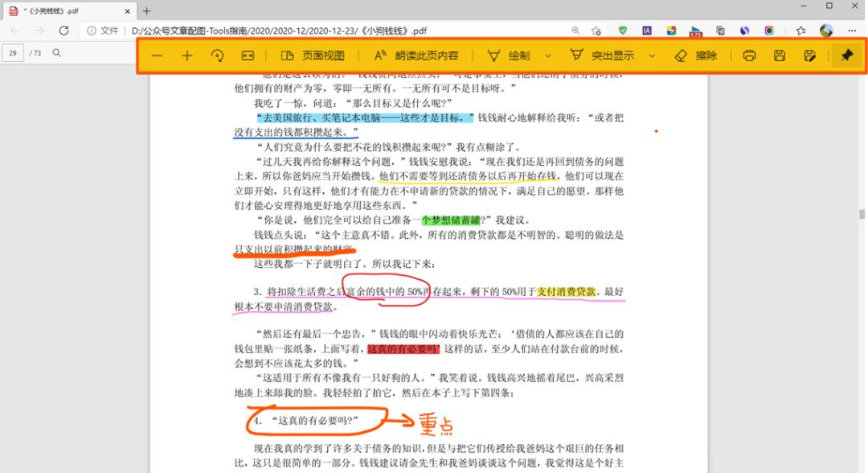This screenshot has height=473, width=868.
Task: Toggle the pin toolbar button
Action: (846, 56)
